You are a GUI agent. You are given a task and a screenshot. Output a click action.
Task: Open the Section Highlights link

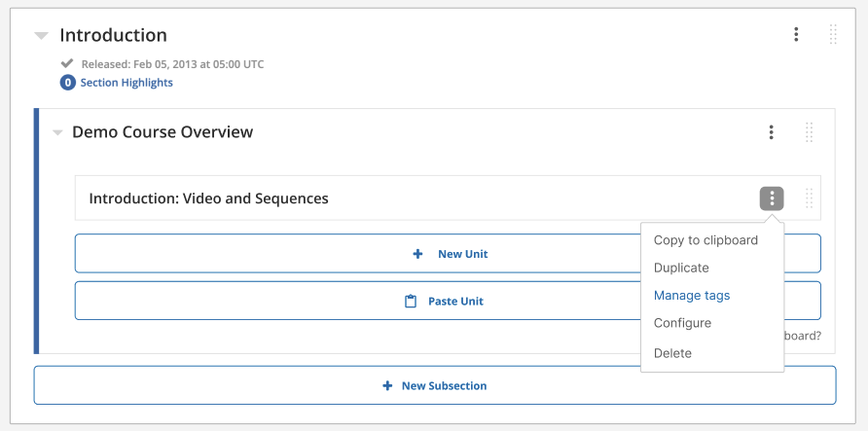point(127,83)
